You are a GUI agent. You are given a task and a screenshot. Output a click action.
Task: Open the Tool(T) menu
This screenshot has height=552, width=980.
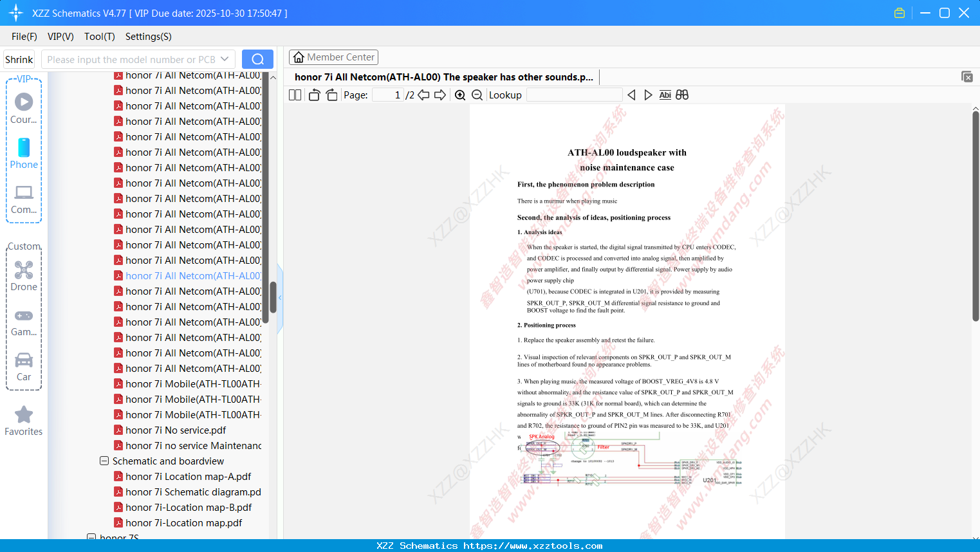click(100, 37)
